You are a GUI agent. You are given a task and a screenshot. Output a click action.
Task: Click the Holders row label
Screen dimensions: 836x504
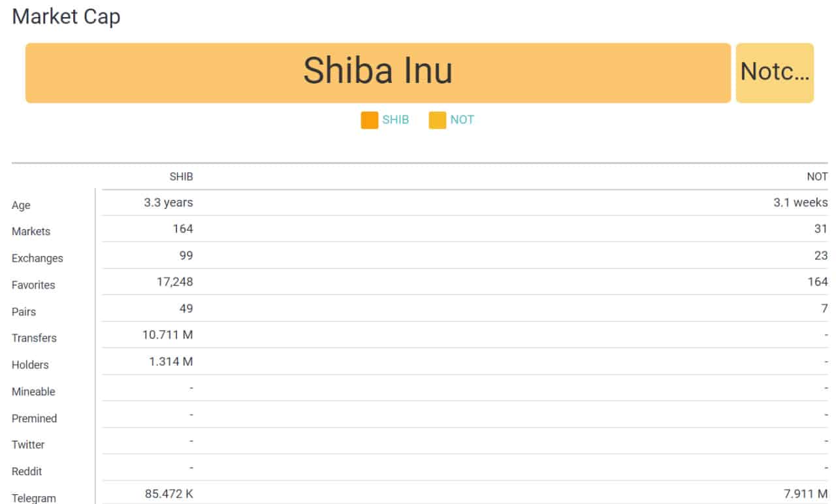pyautogui.click(x=30, y=365)
